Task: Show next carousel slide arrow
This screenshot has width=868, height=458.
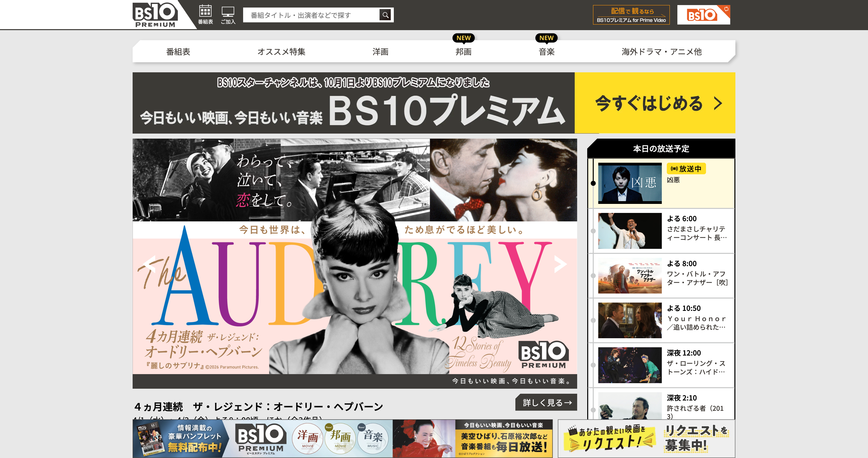Action: pos(561,264)
